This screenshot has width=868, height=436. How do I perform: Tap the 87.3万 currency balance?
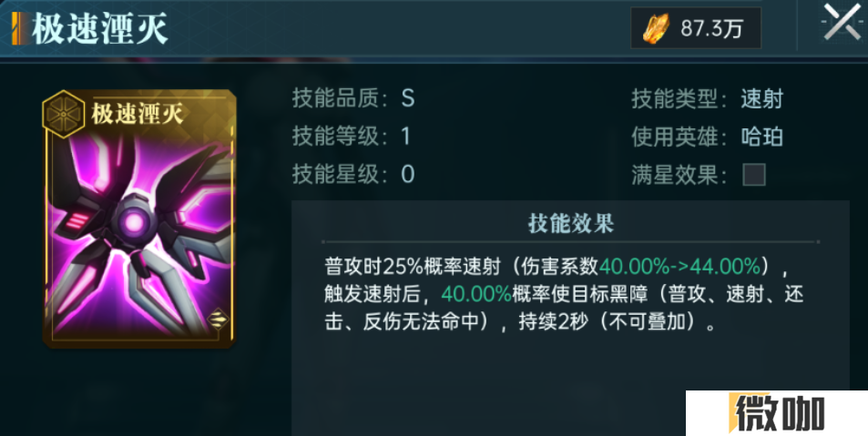tap(710, 28)
